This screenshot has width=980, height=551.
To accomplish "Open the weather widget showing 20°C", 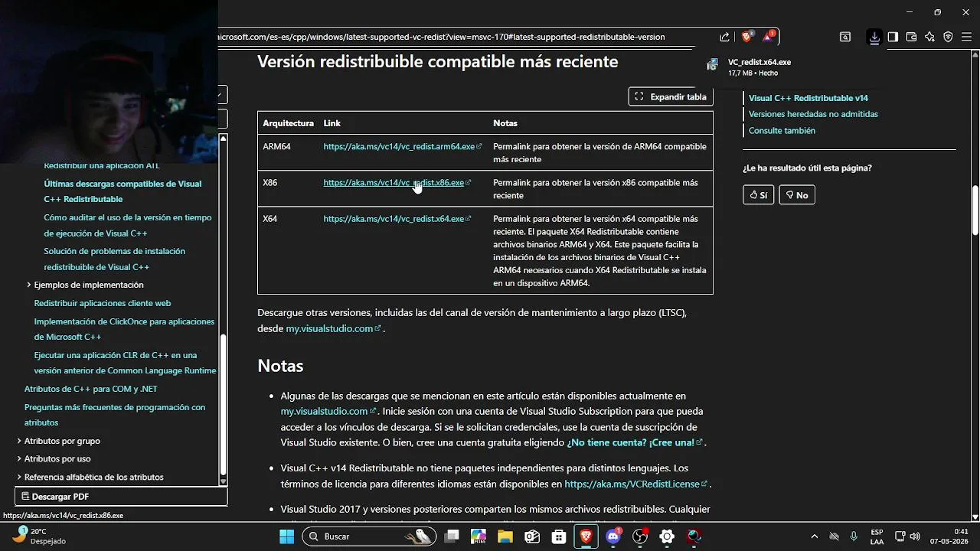I will point(38,536).
